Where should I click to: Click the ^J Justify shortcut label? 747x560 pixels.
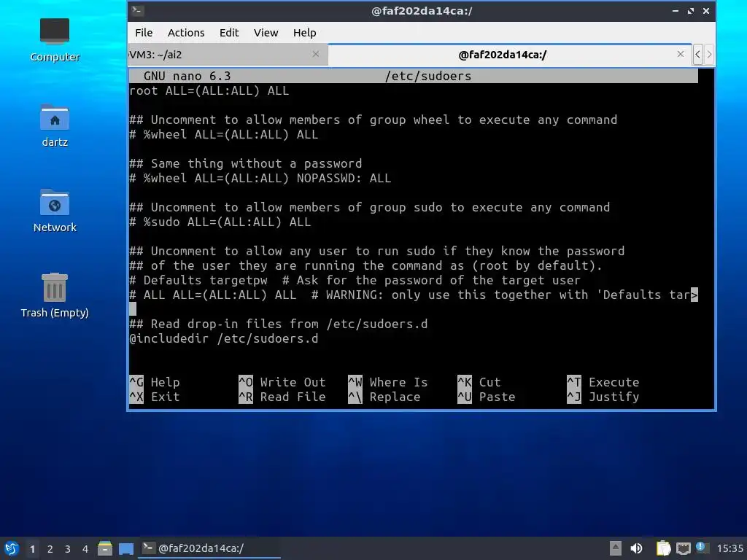603,397
